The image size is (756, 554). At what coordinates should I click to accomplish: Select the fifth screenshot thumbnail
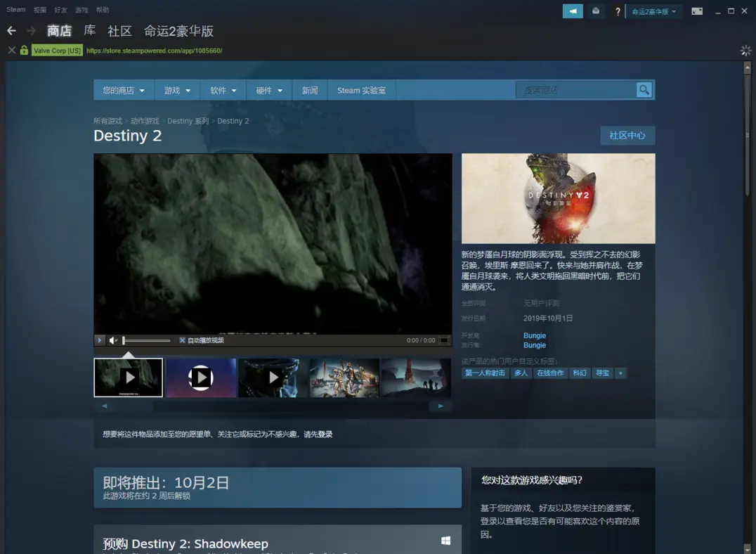click(x=416, y=378)
